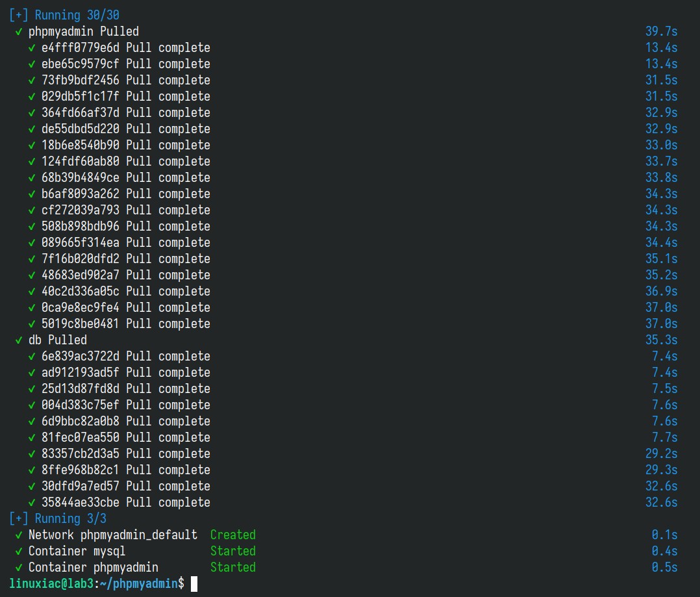Select layer hash 30dfd9a7ed57
The height and width of the screenshot is (597, 700).
(x=81, y=486)
